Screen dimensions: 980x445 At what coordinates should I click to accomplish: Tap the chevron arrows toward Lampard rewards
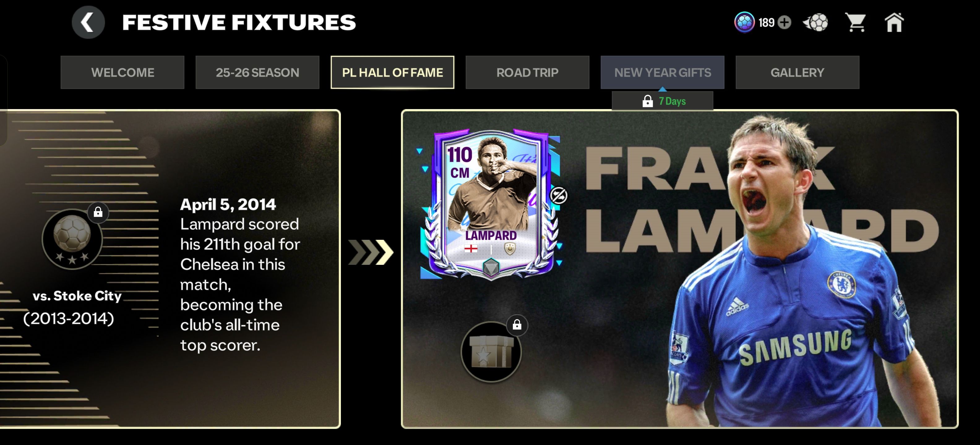click(x=371, y=252)
